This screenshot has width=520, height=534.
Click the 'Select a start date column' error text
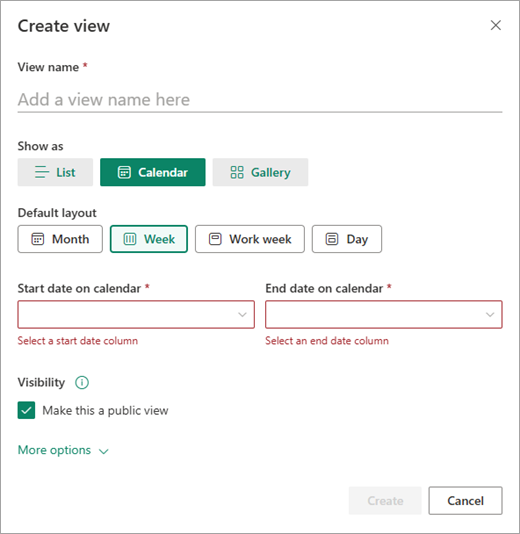pyautogui.click(x=78, y=341)
